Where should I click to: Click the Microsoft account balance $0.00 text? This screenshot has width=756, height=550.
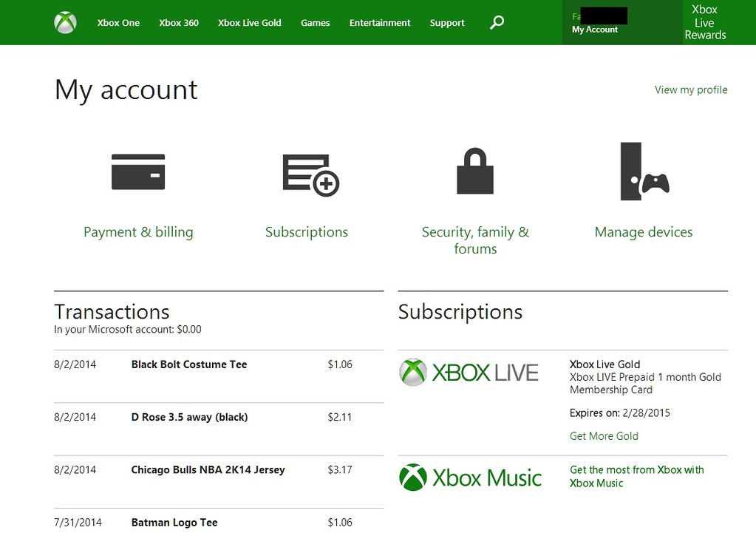(x=128, y=330)
